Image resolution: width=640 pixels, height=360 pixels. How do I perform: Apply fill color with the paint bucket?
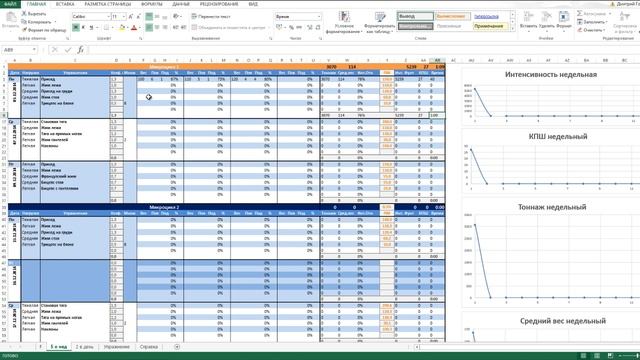point(121,27)
